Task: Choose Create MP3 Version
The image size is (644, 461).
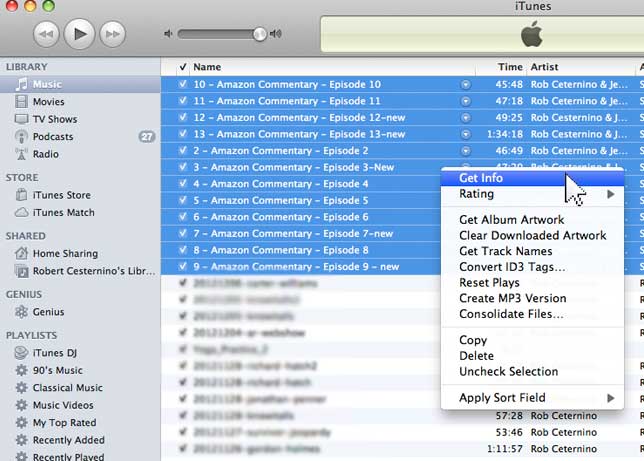Action: coord(532,298)
